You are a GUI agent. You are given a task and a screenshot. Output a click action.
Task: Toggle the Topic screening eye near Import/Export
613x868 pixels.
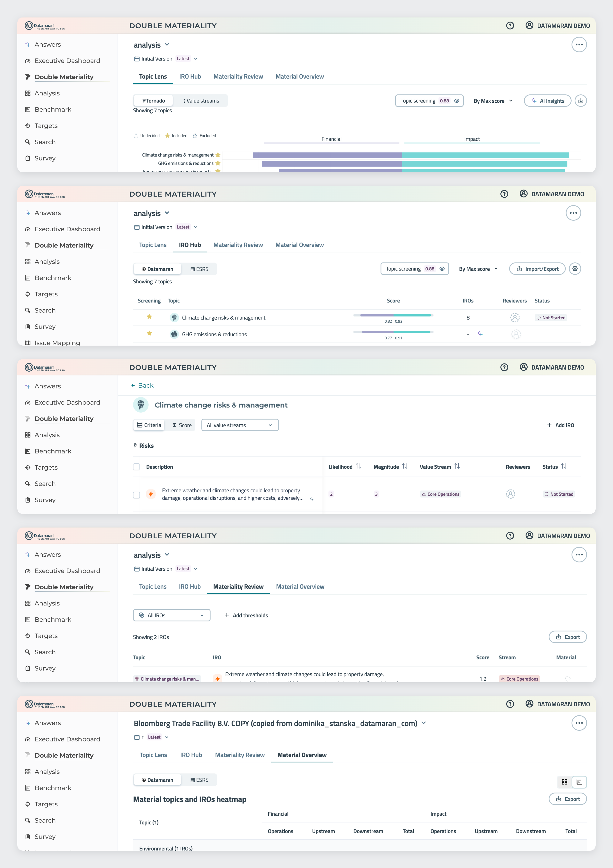[442, 269]
